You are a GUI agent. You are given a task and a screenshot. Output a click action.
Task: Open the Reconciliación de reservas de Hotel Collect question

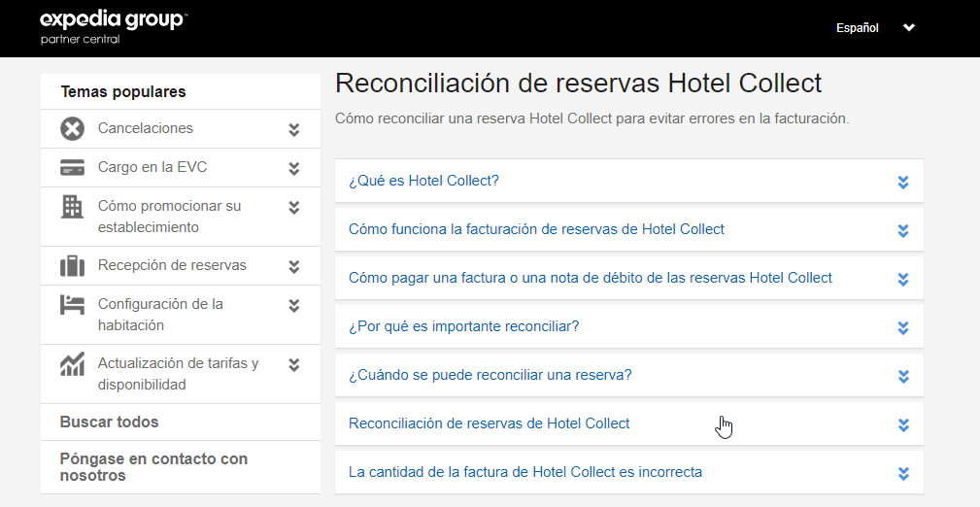(x=489, y=423)
